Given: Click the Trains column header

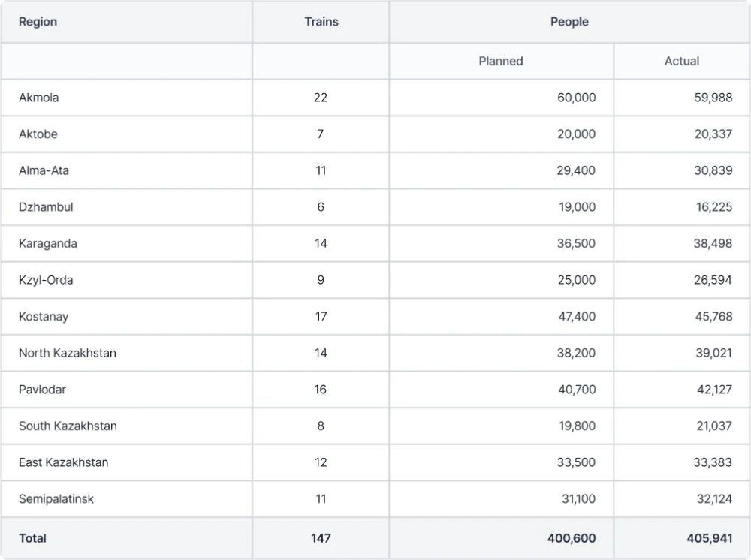Looking at the screenshot, I should (x=321, y=22).
